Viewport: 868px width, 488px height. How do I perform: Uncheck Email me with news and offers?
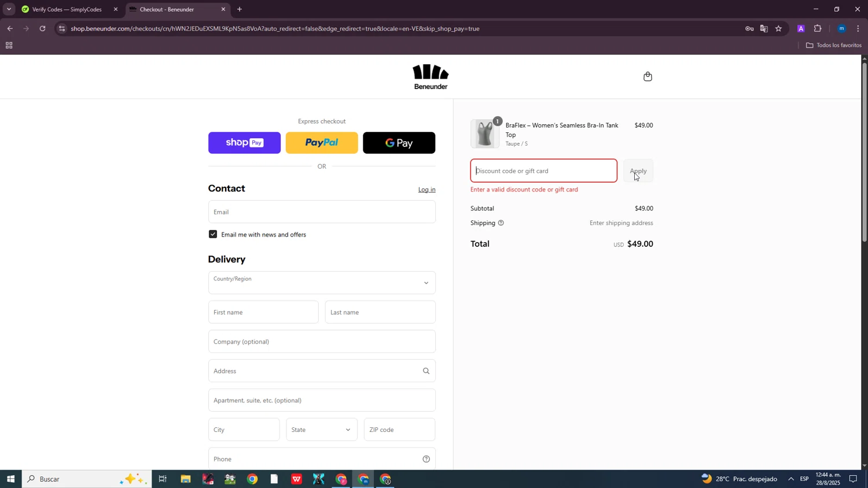tap(213, 234)
